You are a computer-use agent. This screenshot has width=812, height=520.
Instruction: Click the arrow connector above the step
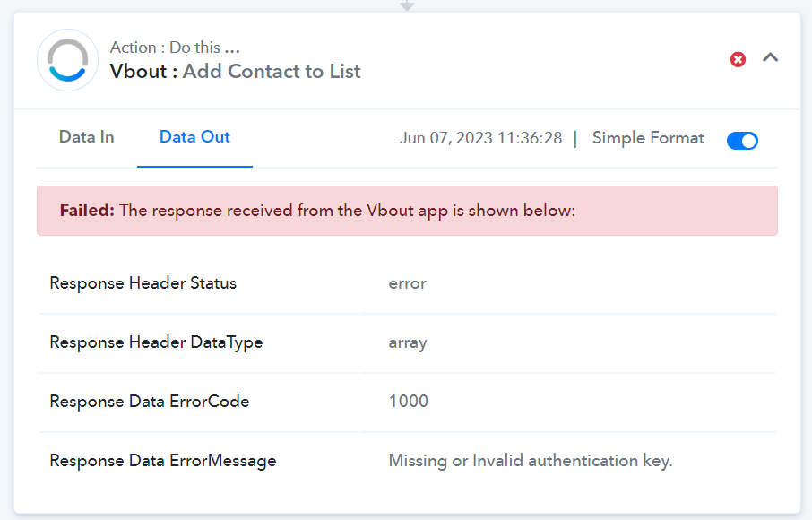[x=407, y=5]
